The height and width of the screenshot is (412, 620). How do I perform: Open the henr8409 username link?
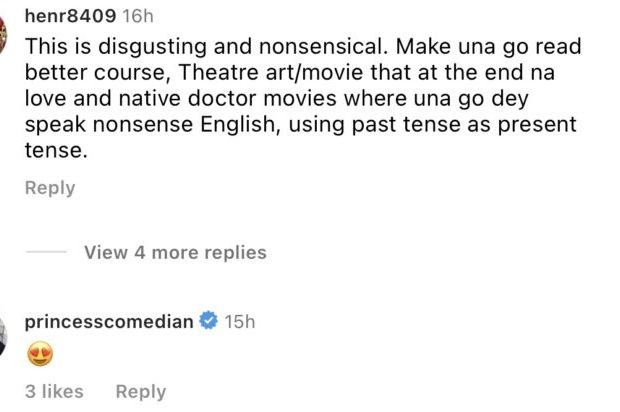[x=69, y=18]
